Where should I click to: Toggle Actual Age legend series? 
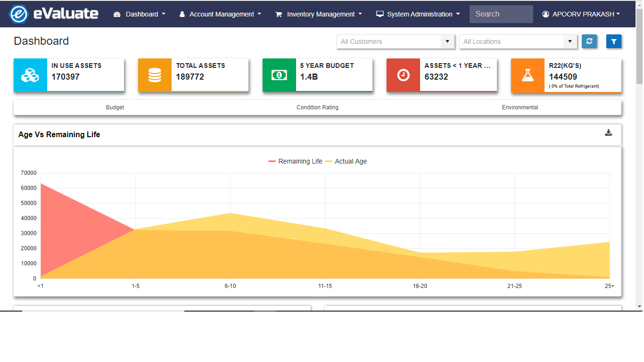point(346,161)
